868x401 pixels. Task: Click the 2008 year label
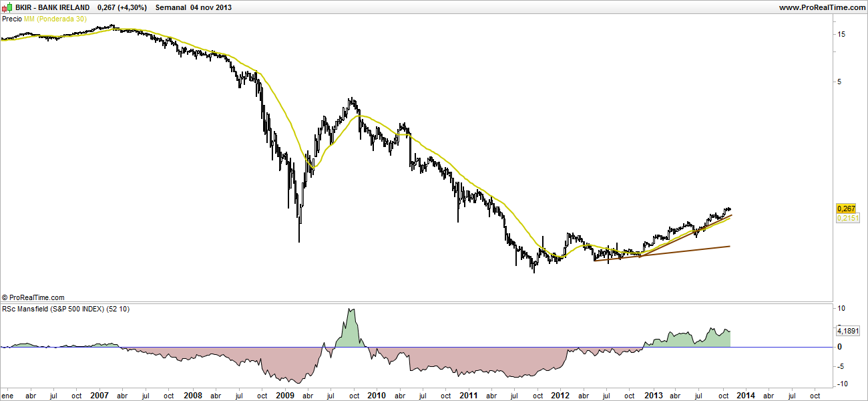[192, 395]
